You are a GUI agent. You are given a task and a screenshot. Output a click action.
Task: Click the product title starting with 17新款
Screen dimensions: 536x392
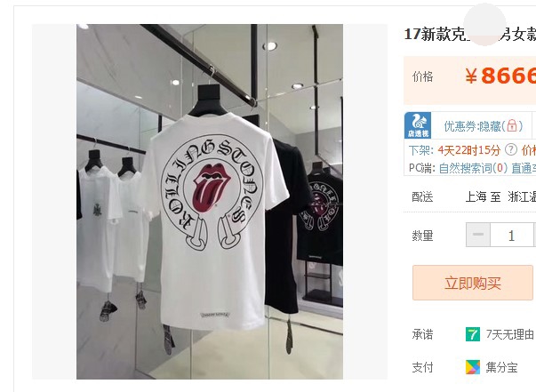tap(469, 34)
